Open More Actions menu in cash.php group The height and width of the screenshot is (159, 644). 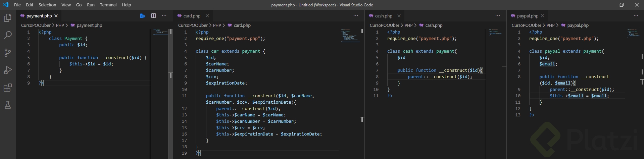(x=498, y=16)
